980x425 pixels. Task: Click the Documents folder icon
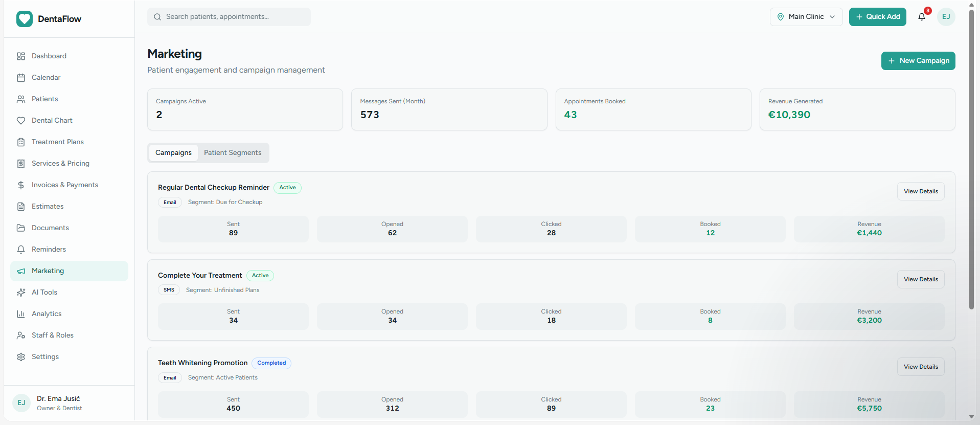pos(21,228)
